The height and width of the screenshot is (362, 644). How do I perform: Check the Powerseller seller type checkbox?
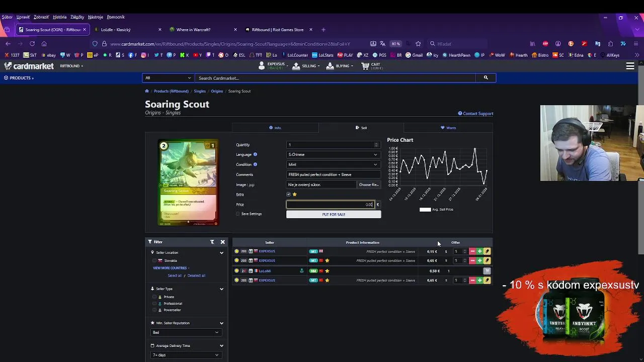click(x=154, y=310)
